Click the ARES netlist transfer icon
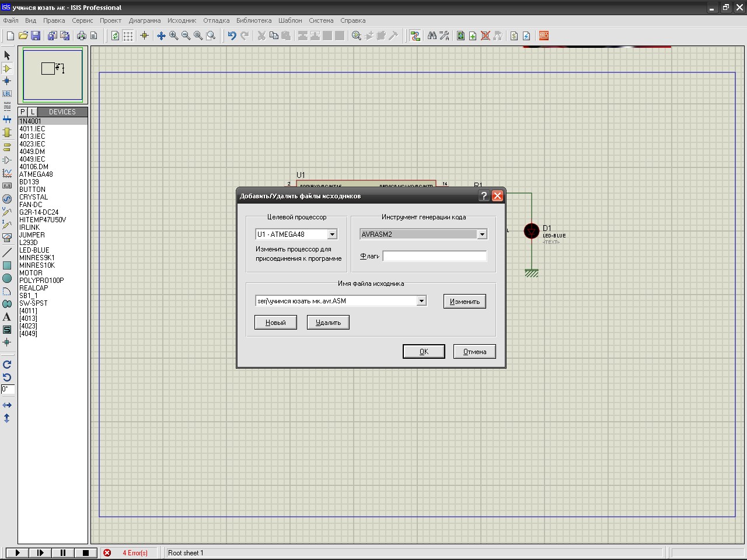This screenshot has width=747, height=560. [544, 36]
